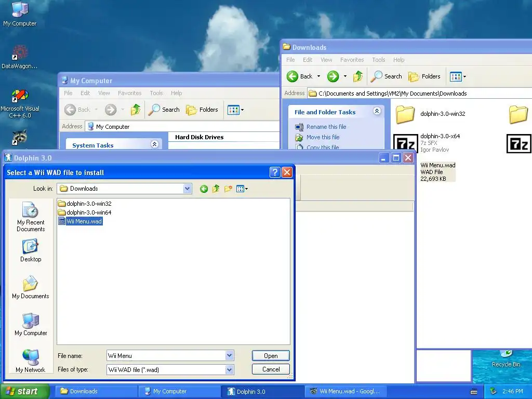Go back to last folder in dialog
Viewport: 532px width, 399px height.
(204, 189)
